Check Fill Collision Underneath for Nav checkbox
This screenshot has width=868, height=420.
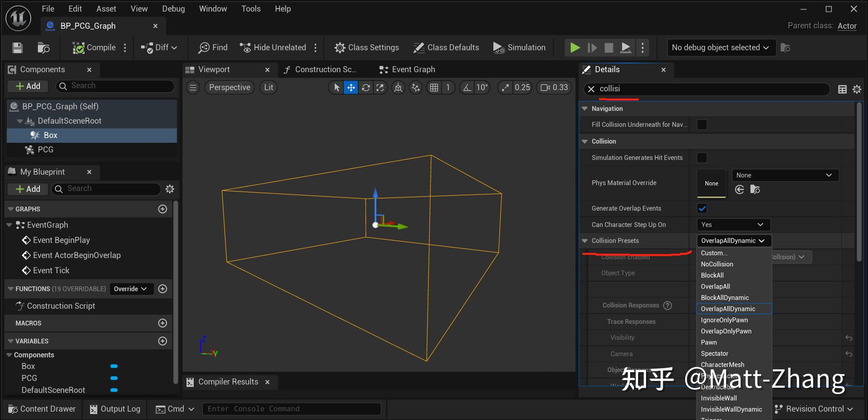702,125
